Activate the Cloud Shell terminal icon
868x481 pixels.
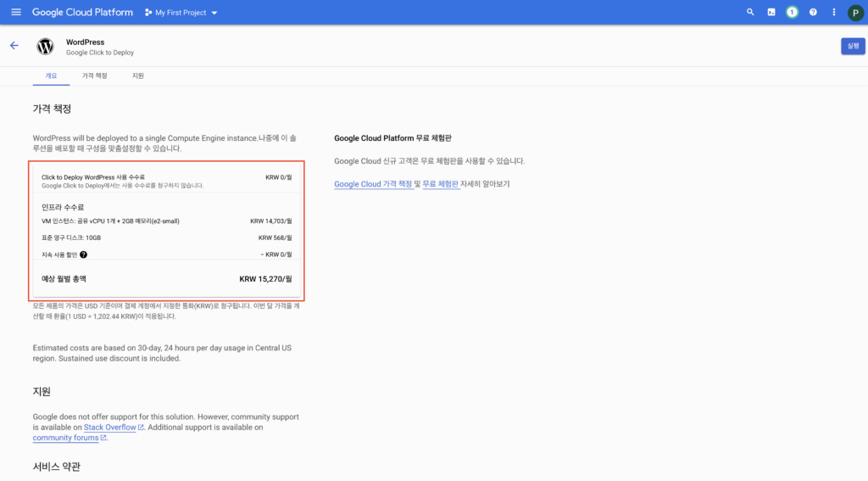[x=771, y=12]
